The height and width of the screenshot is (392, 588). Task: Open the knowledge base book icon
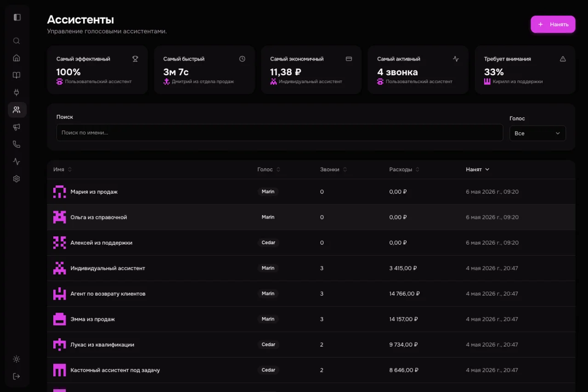click(x=17, y=75)
